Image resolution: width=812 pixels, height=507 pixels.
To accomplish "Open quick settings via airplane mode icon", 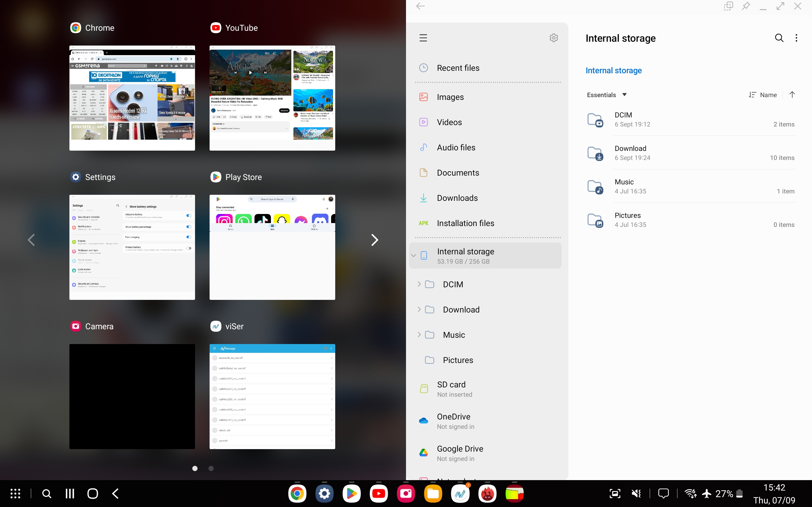I will coord(707,494).
